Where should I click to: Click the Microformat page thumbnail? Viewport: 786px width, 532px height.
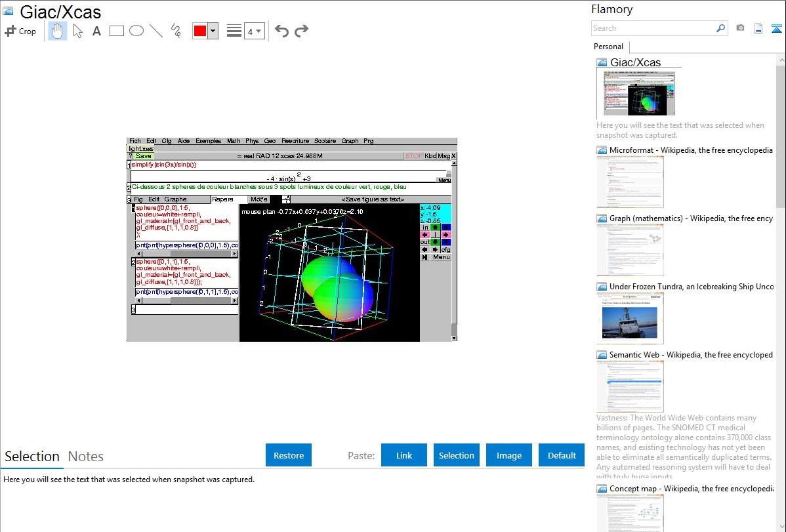point(630,181)
